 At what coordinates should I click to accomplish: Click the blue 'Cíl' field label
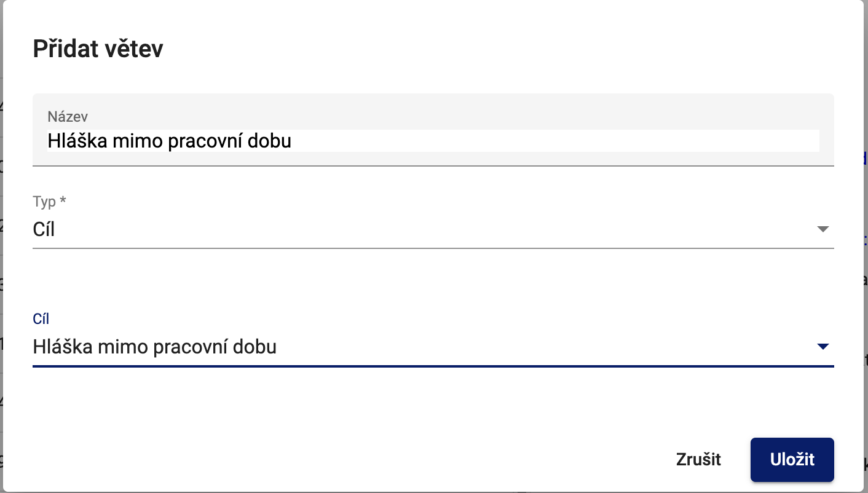(x=41, y=319)
